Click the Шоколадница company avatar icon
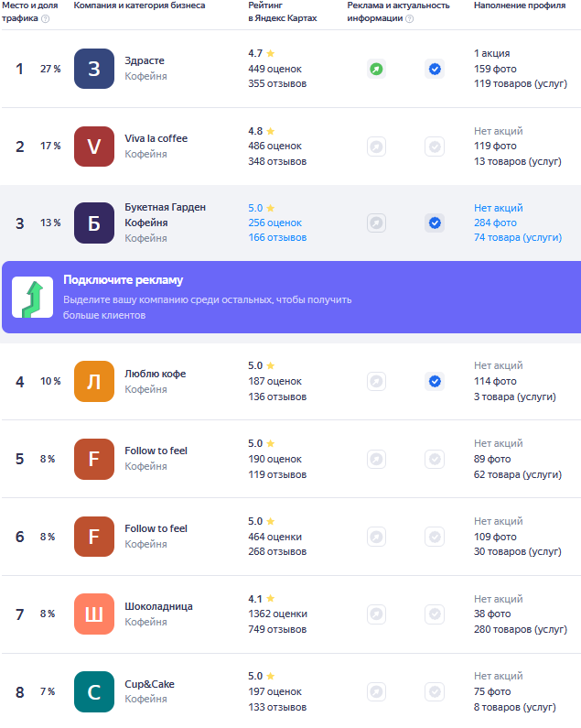Screen dimensions: 581x728 tap(93, 614)
